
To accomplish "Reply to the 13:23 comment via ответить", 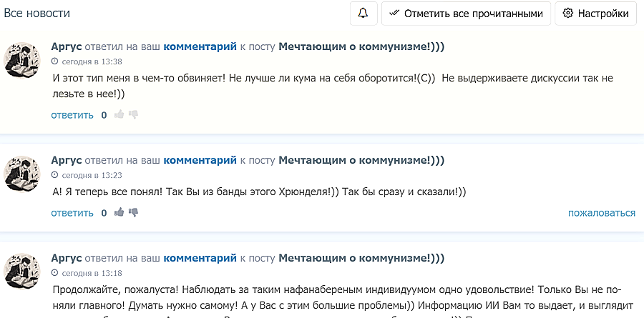I will point(72,212).
